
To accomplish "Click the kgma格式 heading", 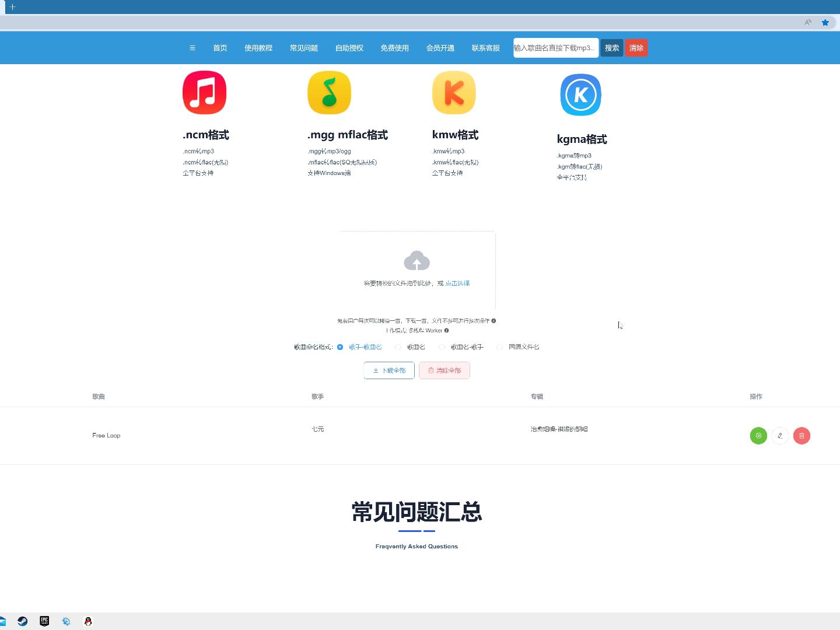I will pyautogui.click(x=582, y=139).
